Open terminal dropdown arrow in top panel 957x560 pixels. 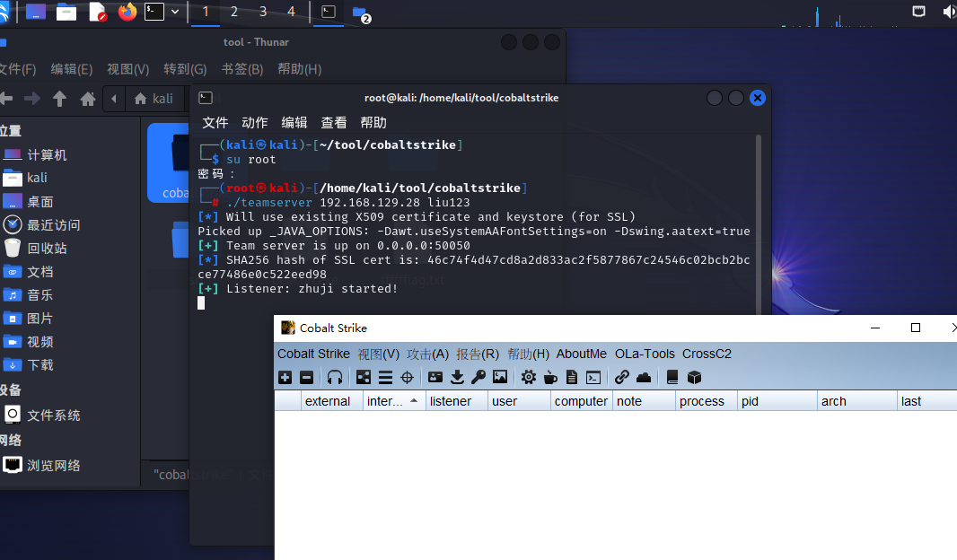tap(175, 12)
